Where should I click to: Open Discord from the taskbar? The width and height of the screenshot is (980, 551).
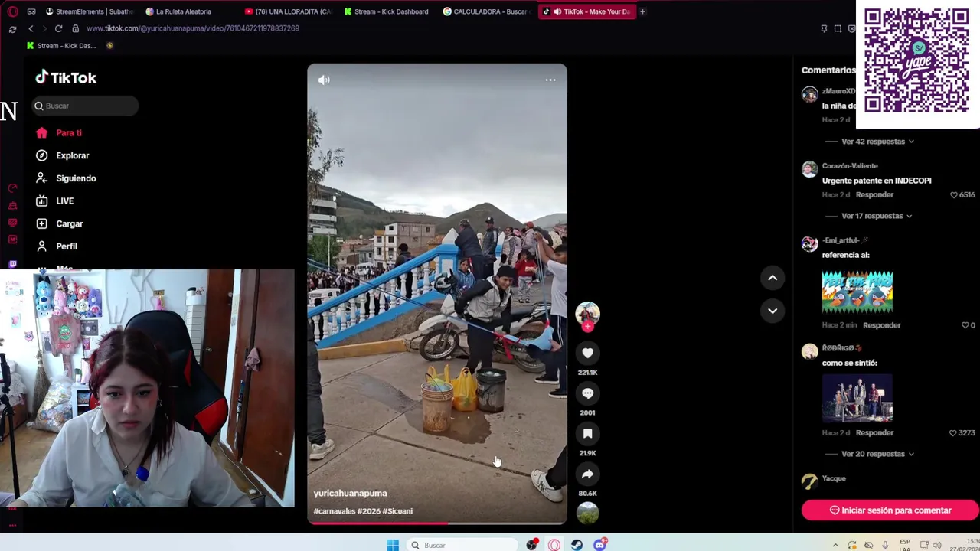(600, 545)
